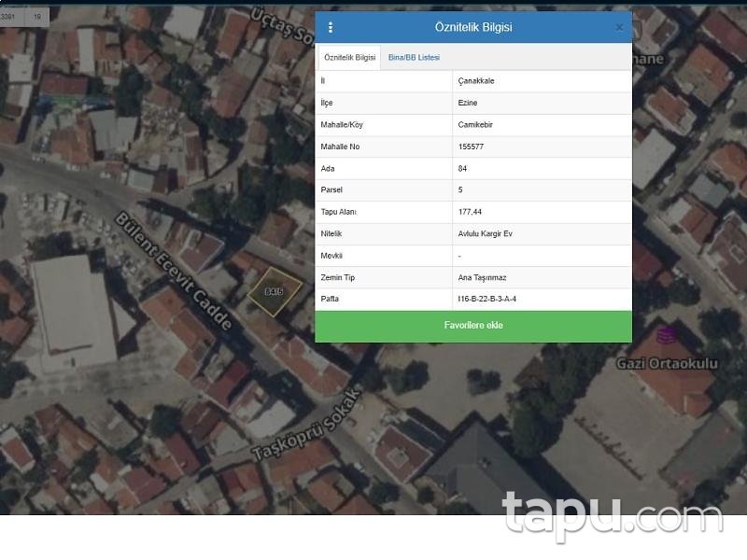Close the Öznitelik Bilgisi panel
The width and height of the screenshot is (747, 560).
[619, 27]
